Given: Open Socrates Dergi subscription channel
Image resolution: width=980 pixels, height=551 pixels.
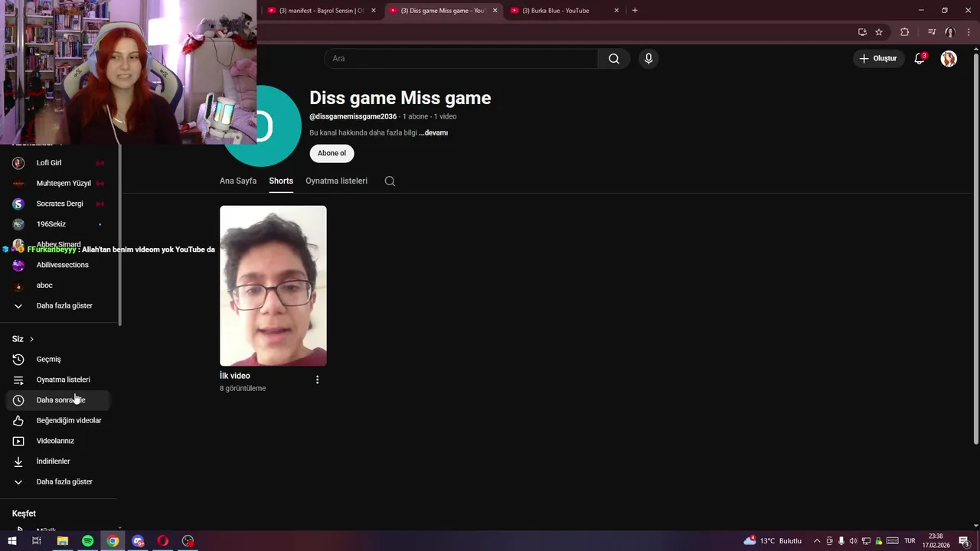Looking at the screenshot, I should coord(57,204).
